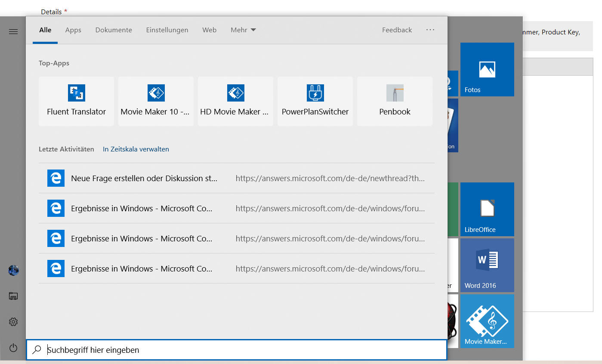This screenshot has width=602, height=364.
Task: Launch Movie Maker 10 from Top-Apps
Action: tap(156, 102)
